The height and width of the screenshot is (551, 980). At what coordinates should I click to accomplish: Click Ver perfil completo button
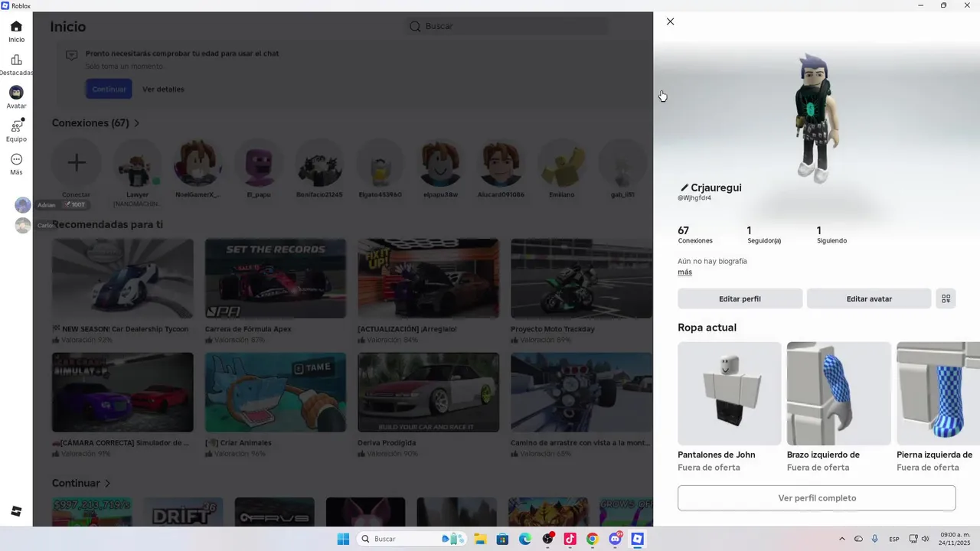pyautogui.click(x=817, y=498)
